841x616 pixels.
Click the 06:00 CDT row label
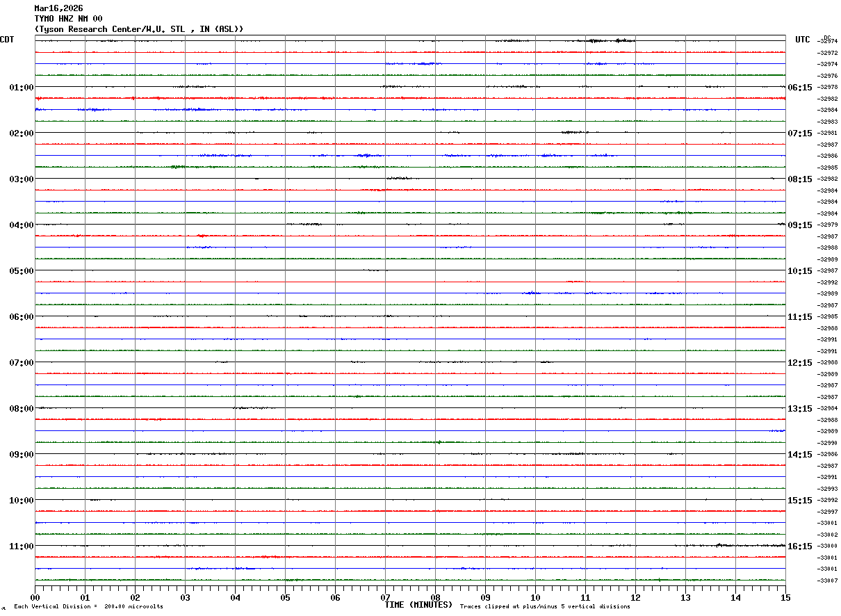[22, 317]
